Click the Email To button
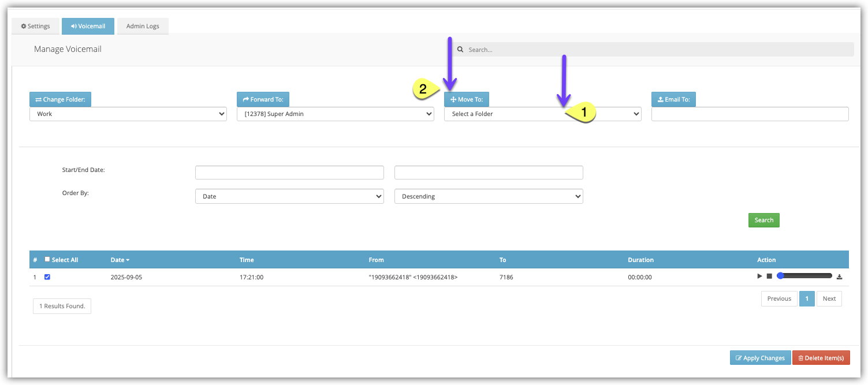Screen dimensions: 868x385 tap(674, 99)
